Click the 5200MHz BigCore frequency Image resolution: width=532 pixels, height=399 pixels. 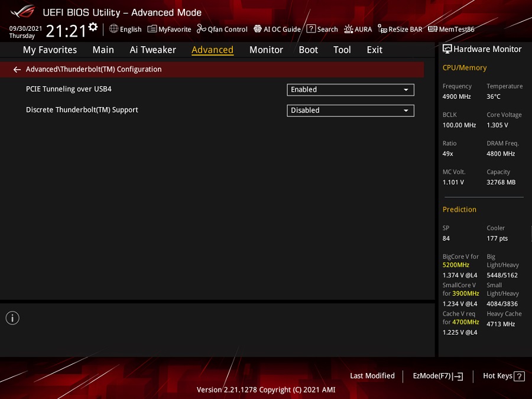[456, 265]
